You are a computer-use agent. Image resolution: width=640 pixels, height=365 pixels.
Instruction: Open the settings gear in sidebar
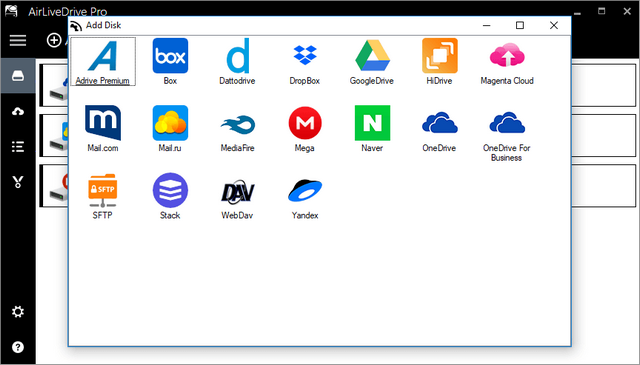[x=18, y=312]
